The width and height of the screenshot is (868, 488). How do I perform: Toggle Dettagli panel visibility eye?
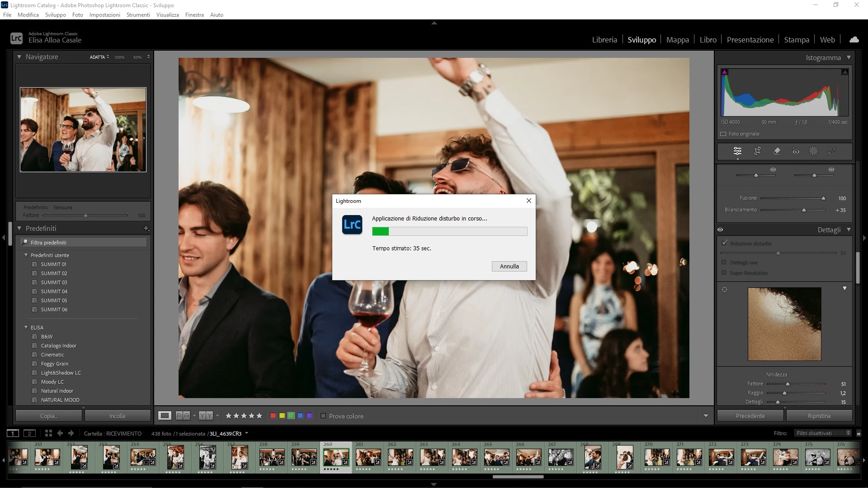click(720, 230)
